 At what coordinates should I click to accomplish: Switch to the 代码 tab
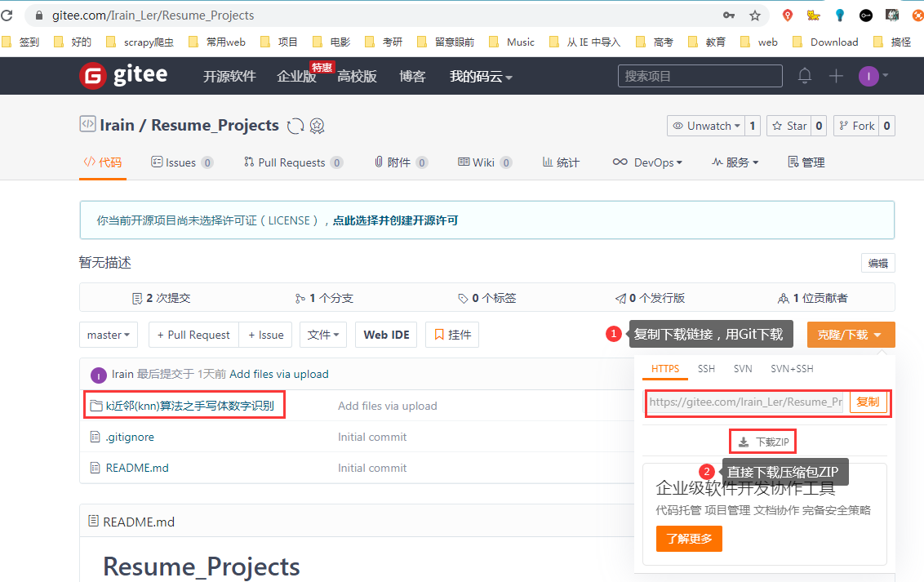pyautogui.click(x=103, y=162)
